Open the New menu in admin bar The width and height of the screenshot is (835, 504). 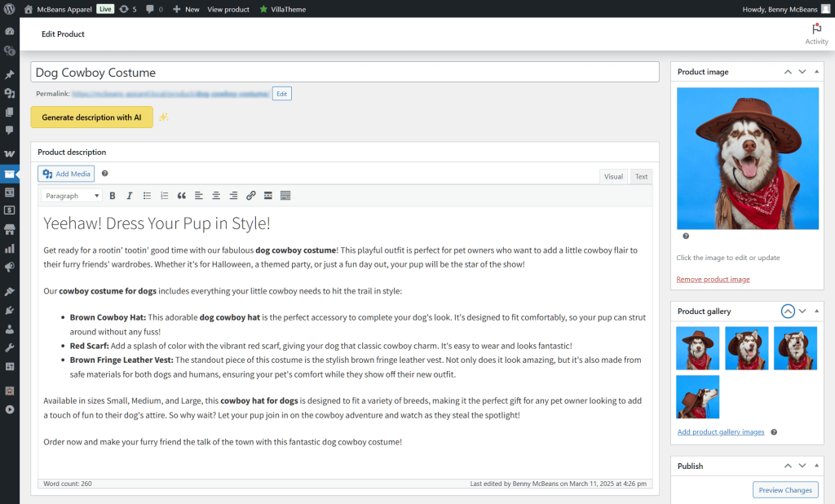click(186, 9)
